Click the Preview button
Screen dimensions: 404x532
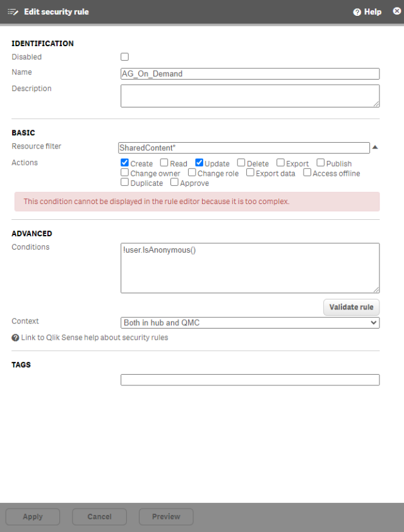(x=165, y=516)
